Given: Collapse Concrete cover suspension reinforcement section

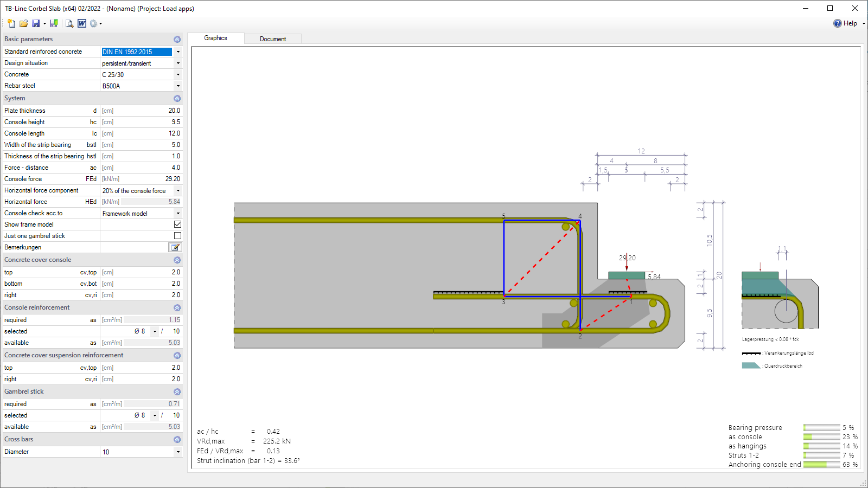Looking at the screenshot, I should click(x=177, y=356).
